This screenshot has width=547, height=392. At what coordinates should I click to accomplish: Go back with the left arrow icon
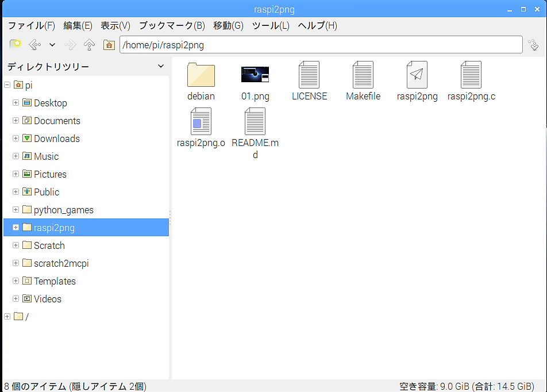35,45
